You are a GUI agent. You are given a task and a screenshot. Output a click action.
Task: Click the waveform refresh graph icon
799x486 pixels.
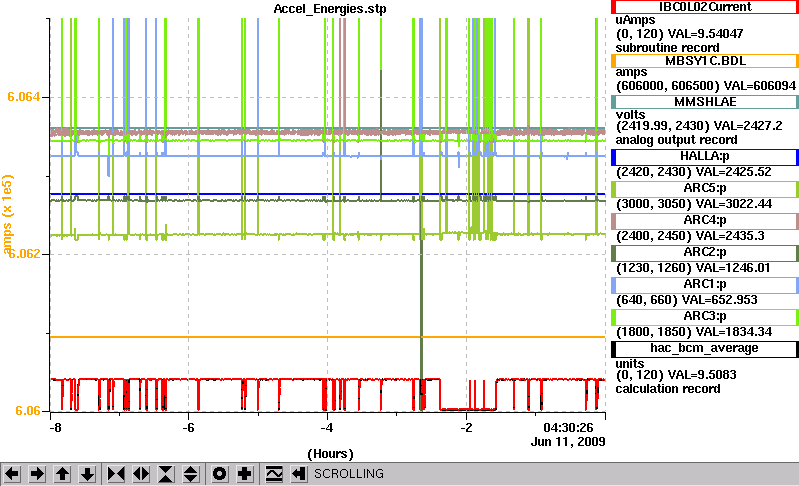coord(274,474)
